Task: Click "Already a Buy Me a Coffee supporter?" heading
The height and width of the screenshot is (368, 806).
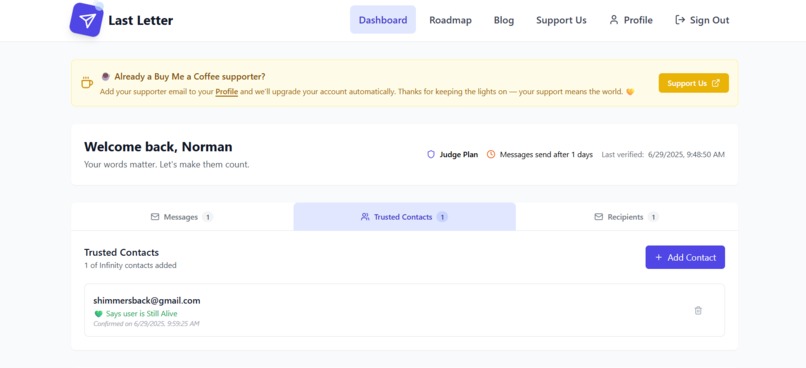Action: 190,77
